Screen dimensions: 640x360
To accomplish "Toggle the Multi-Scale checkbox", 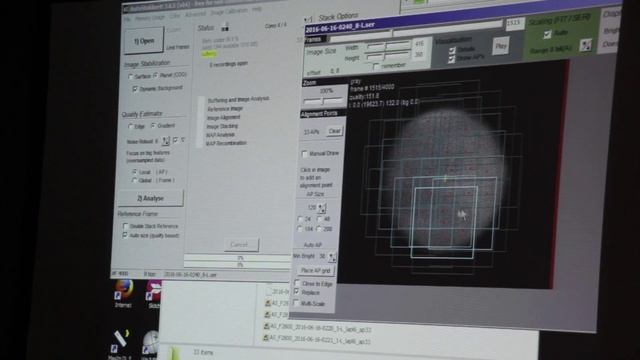I will 296,303.
